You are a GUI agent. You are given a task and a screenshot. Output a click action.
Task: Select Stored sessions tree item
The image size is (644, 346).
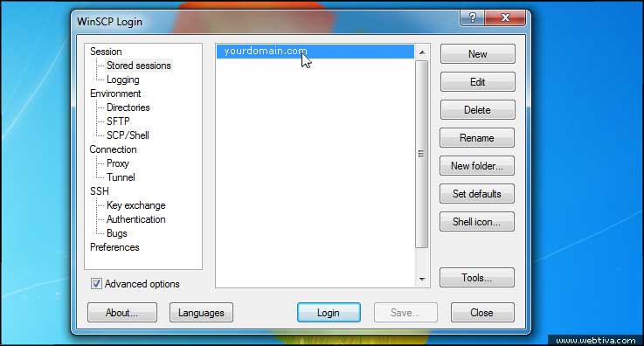tap(138, 66)
